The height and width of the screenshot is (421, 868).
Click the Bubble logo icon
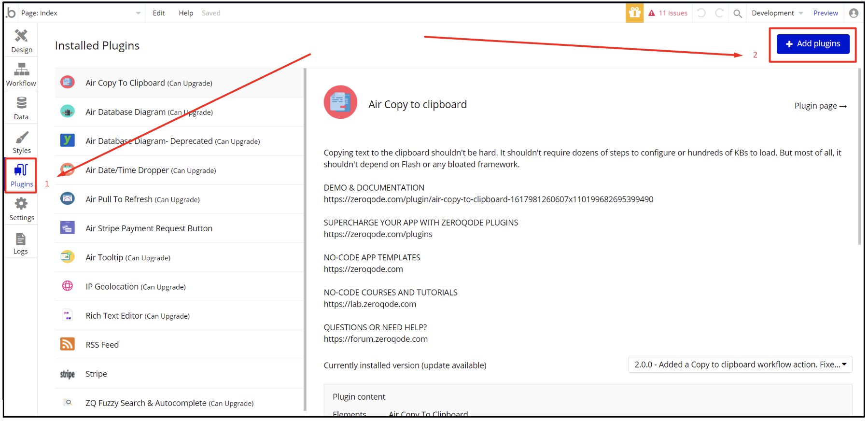point(11,13)
